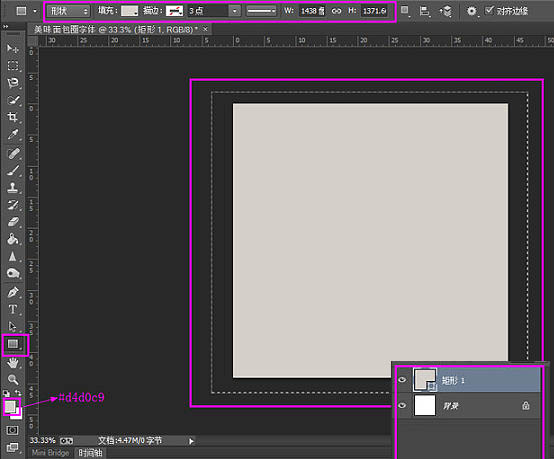554x459 pixels.
Task: Activate the Horizontal Type tool
Action: coord(13,309)
